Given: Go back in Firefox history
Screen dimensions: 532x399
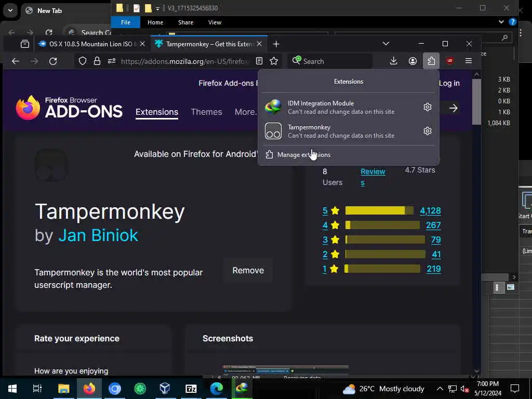Looking at the screenshot, I should tap(16, 61).
